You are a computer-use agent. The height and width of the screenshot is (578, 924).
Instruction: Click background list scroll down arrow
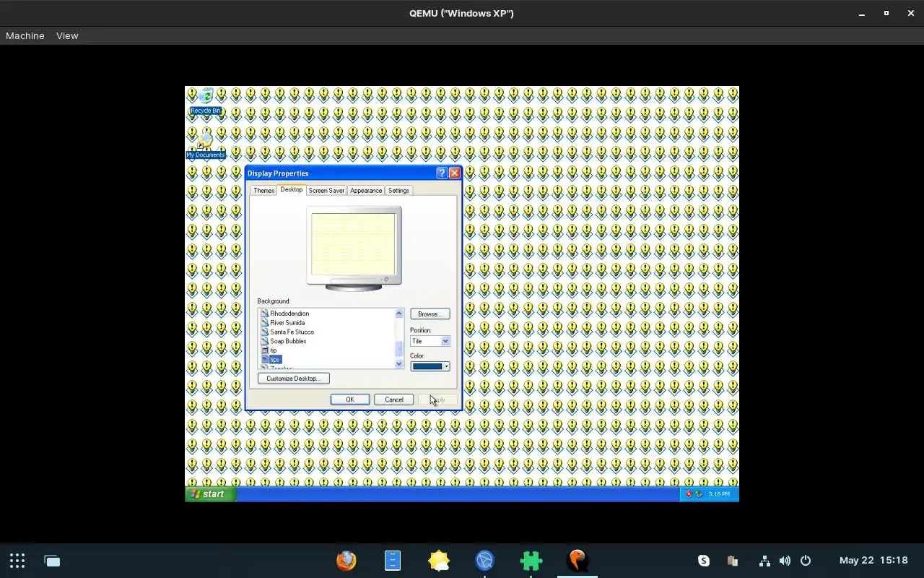click(x=398, y=364)
